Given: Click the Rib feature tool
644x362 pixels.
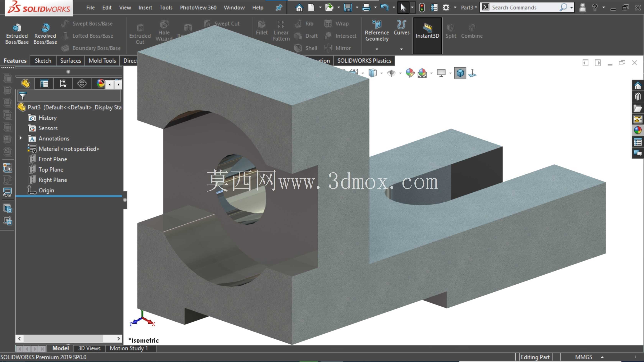Looking at the screenshot, I should 304,24.
